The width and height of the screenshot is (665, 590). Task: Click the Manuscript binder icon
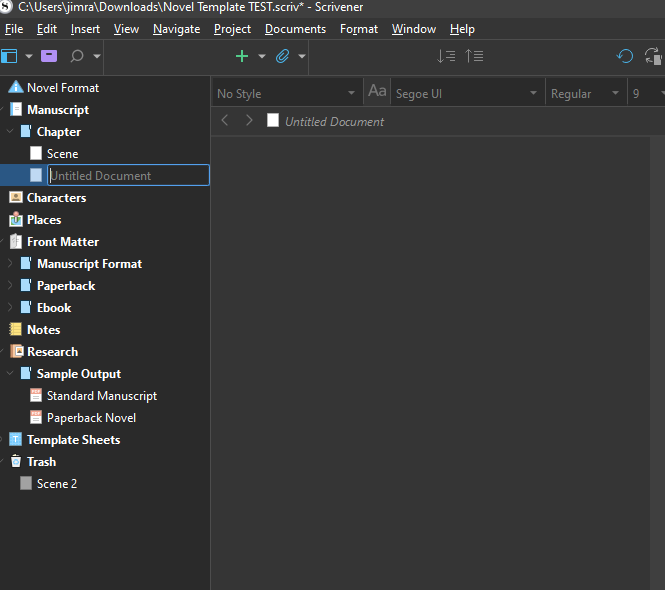pos(16,109)
